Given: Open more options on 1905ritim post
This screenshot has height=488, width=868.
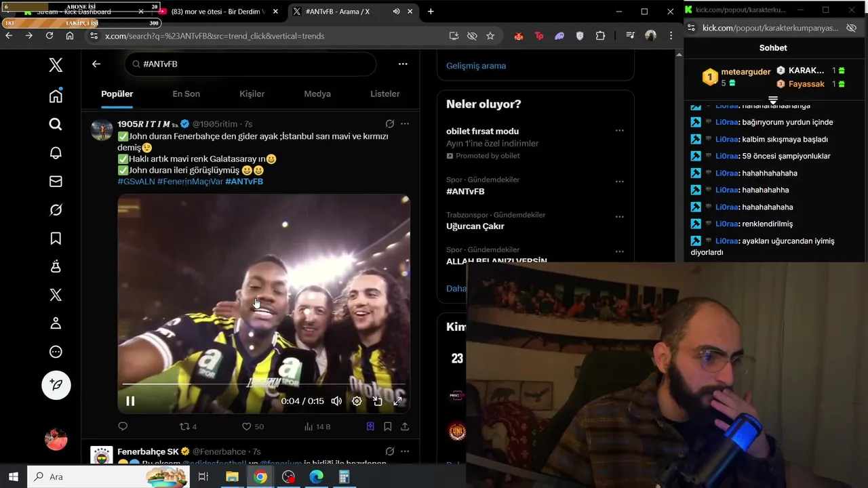Looking at the screenshot, I should tap(405, 124).
